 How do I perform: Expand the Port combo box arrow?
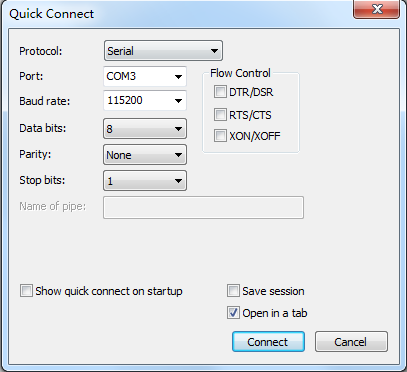(178, 76)
